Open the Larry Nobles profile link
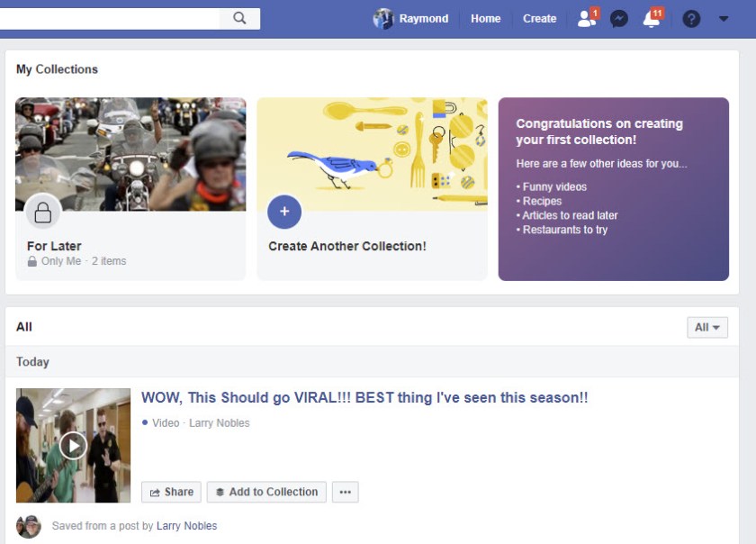Viewport: 756px width, 544px height. [186, 525]
